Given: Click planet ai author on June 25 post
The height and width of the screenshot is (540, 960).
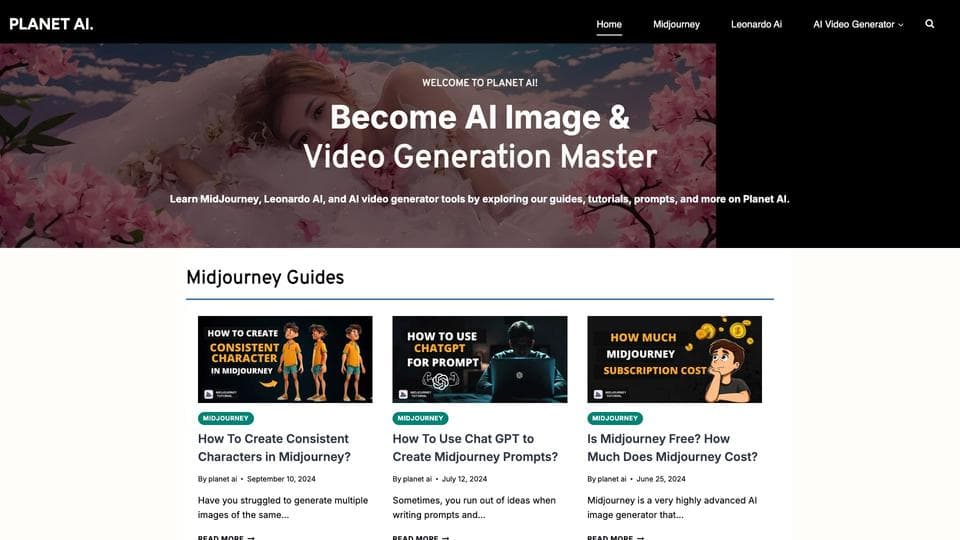Looking at the screenshot, I should coord(612,479).
